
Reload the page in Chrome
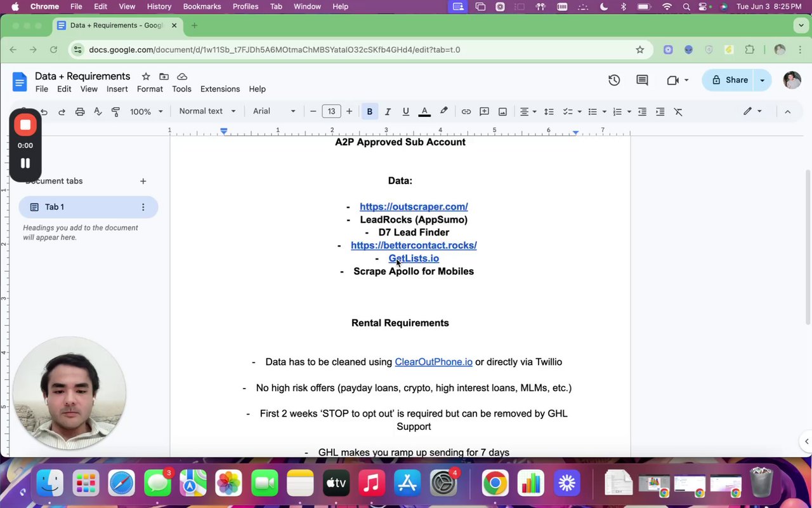(53, 50)
